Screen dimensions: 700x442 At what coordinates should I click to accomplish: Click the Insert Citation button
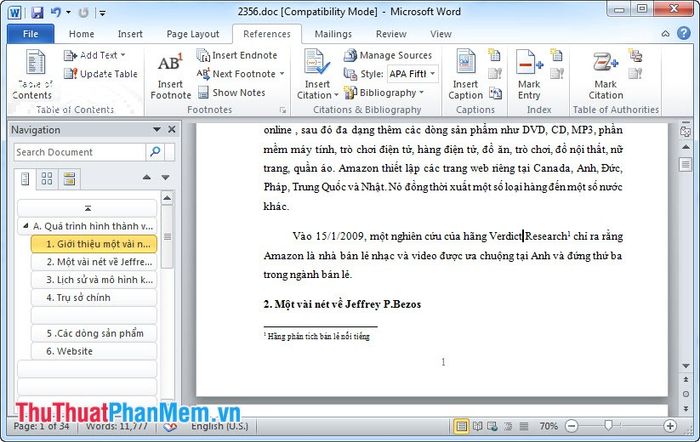click(x=317, y=75)
